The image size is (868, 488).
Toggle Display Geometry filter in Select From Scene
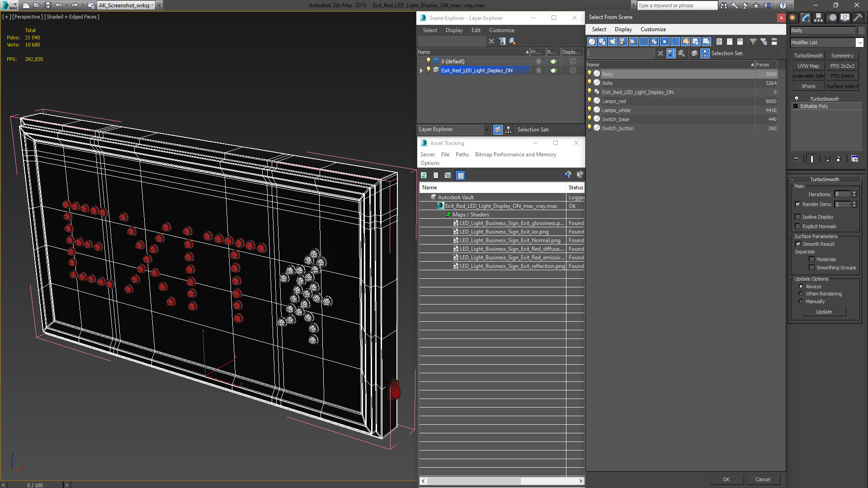[x=592, y=42]
